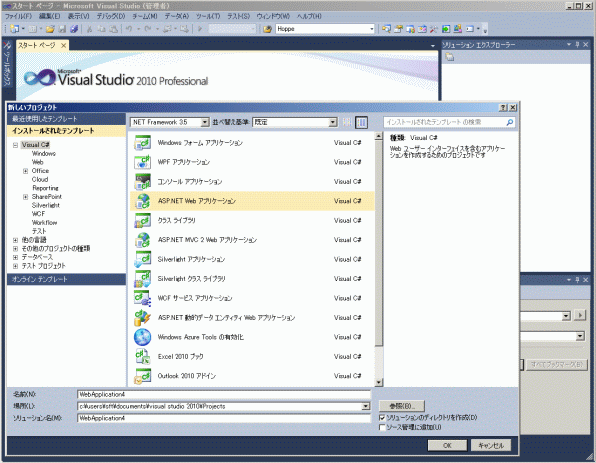
Task: Click the Windows フォーム アプリケーション template icon
Action: pyautogui.click(x=143, y=143)
